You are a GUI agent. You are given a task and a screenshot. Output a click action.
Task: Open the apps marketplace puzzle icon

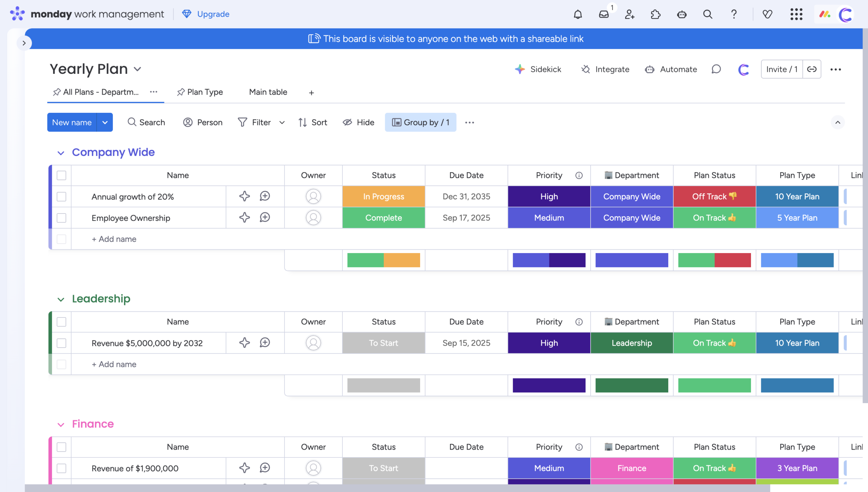tap(655, 14)
